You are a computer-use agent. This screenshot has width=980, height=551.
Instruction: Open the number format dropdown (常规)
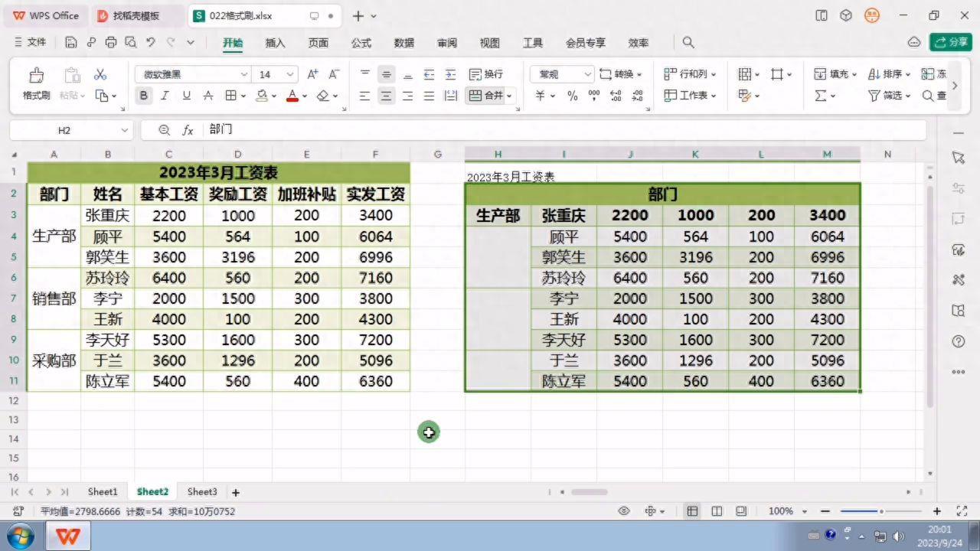point(587,74)
